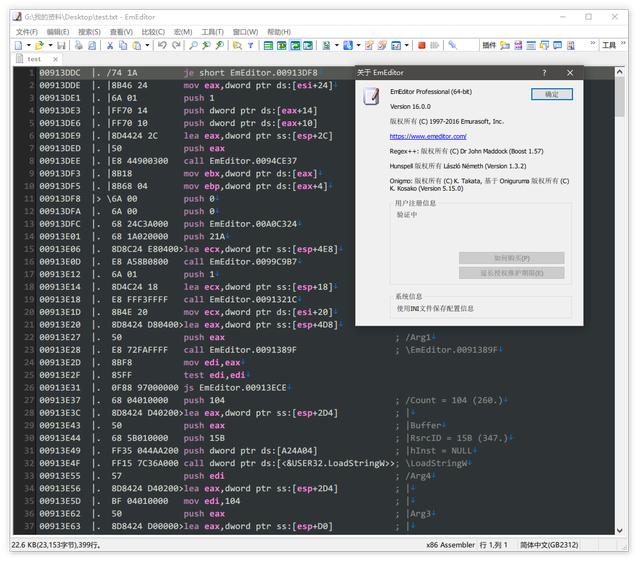Click the third plug-in icon after 插件
Screen dimensions: 640x564
[531, 45]
